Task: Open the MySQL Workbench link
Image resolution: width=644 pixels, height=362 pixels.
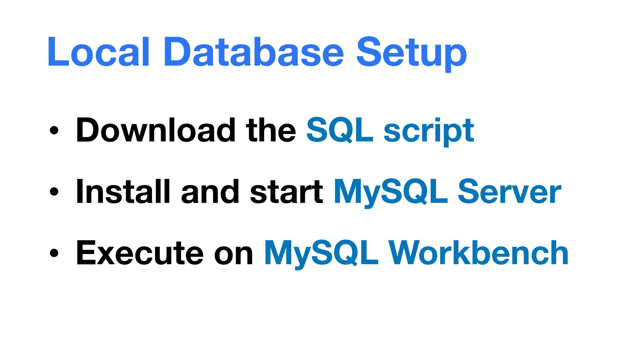Action: pos(416,253)
